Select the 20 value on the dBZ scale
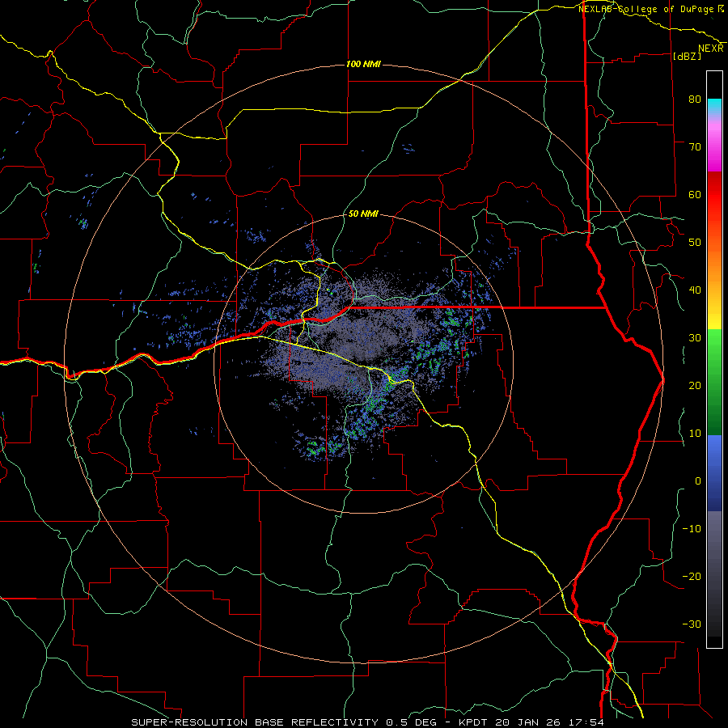This screenshot has height=728, width=728. pyautogui.click(x=695, y=386)
